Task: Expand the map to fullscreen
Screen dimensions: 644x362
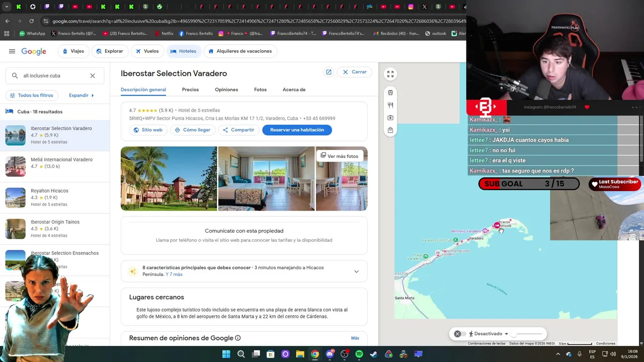Action: 390,74
